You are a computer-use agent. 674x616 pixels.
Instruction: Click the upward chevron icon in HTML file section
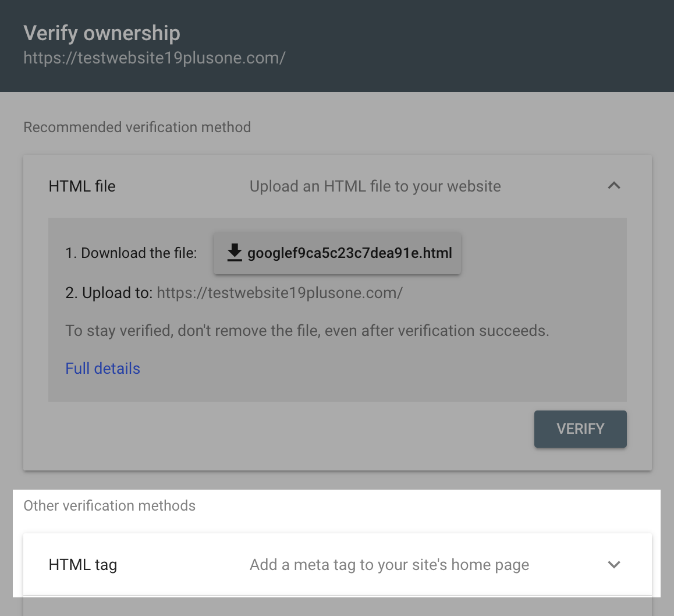click(613, 185)
